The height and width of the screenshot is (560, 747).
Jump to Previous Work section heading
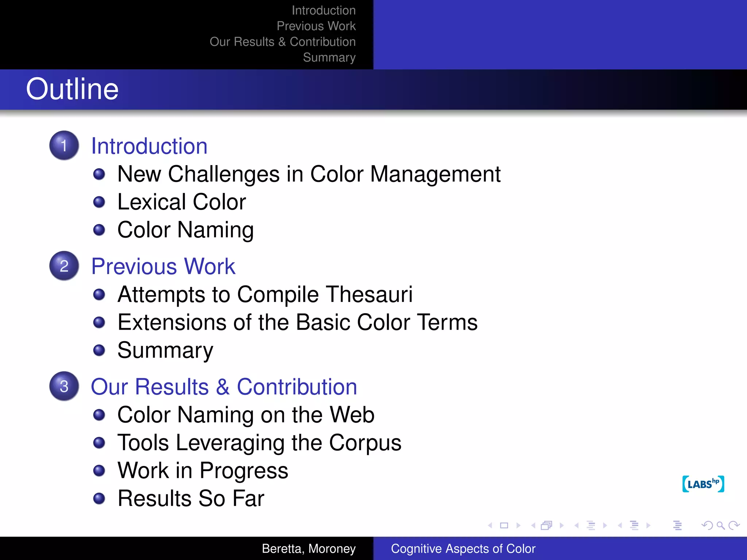click(x=163, y=266)
